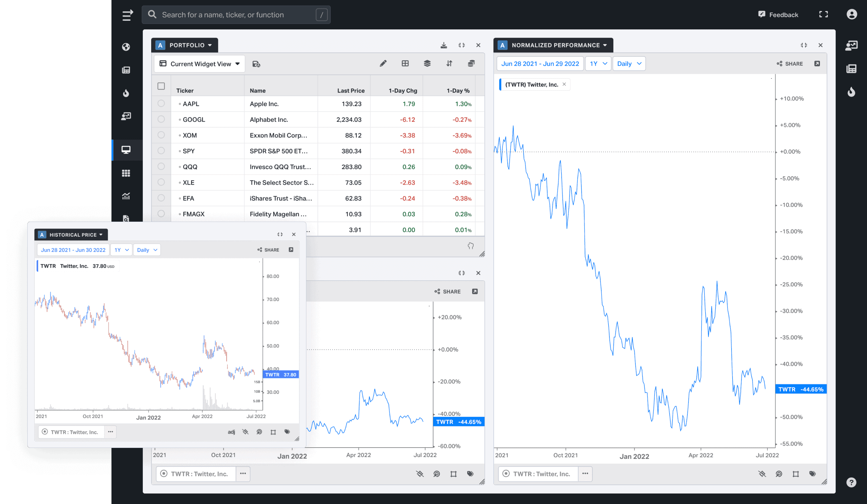Open Daily interval dropdown in Historical Price
Screen dimensions: 867x504
click(147, 250)
